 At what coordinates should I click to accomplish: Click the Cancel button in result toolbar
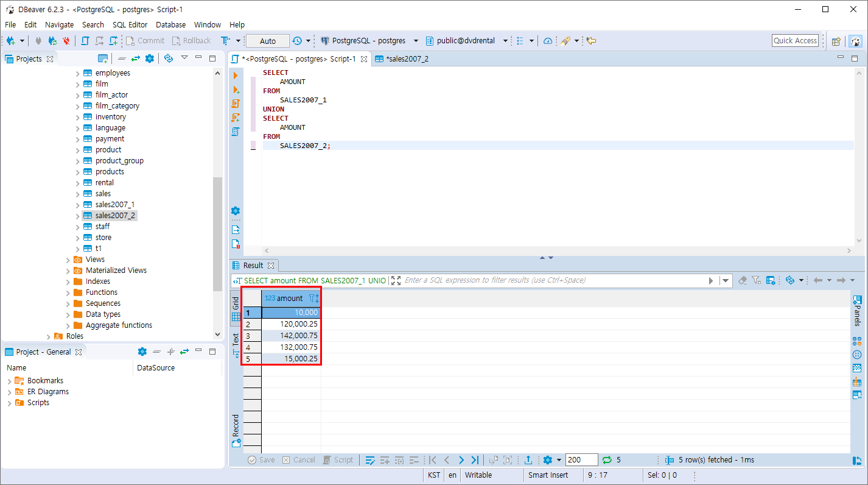coord(299,460)
